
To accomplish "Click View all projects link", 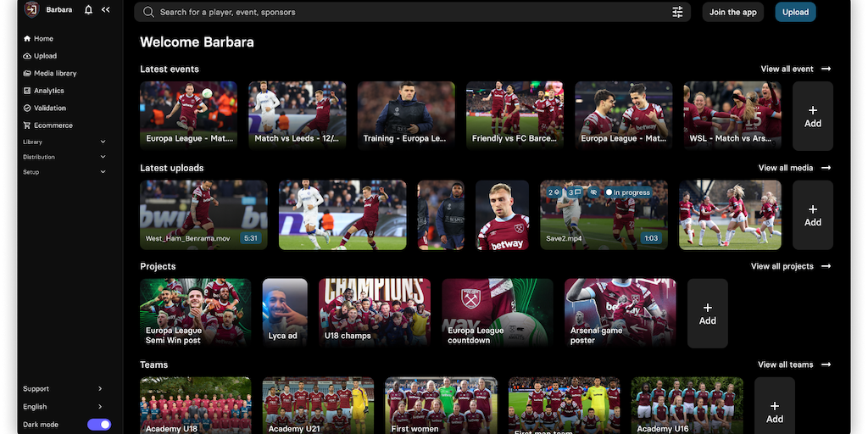I will pyautogui.click(x=782, y=266).
